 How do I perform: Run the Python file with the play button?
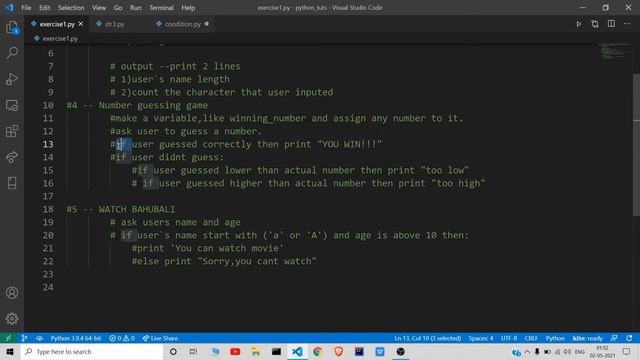(x=579, y=24)
